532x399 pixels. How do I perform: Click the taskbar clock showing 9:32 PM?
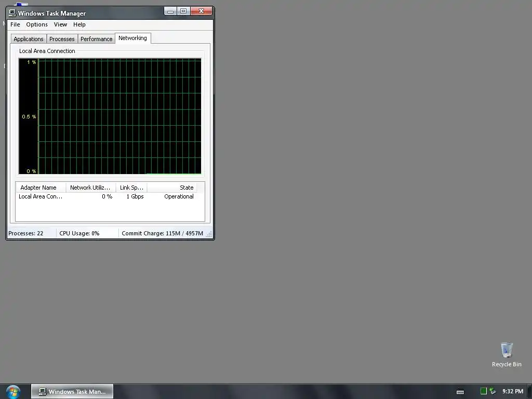pyautogui.click(x=513, y=392)
